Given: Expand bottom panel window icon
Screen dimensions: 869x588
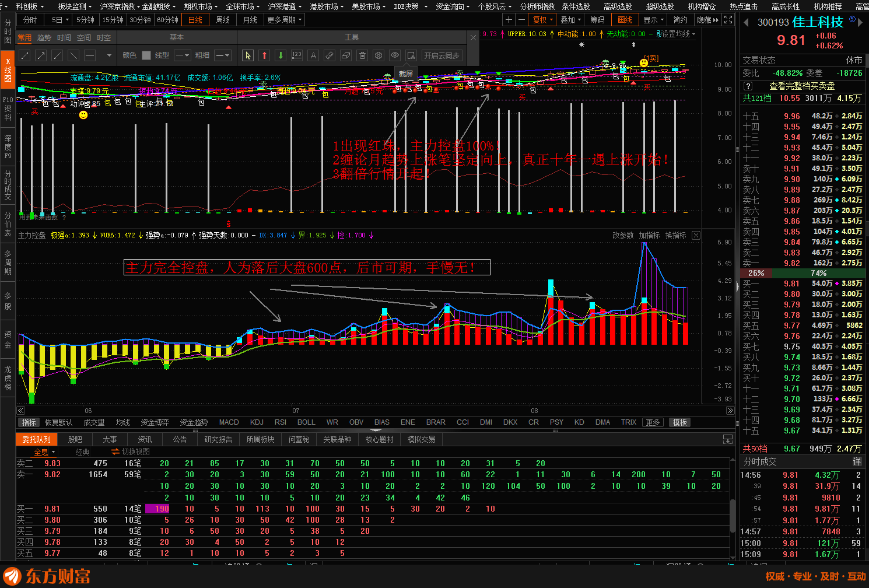Looking at the screenshot, I should point(728,439).
